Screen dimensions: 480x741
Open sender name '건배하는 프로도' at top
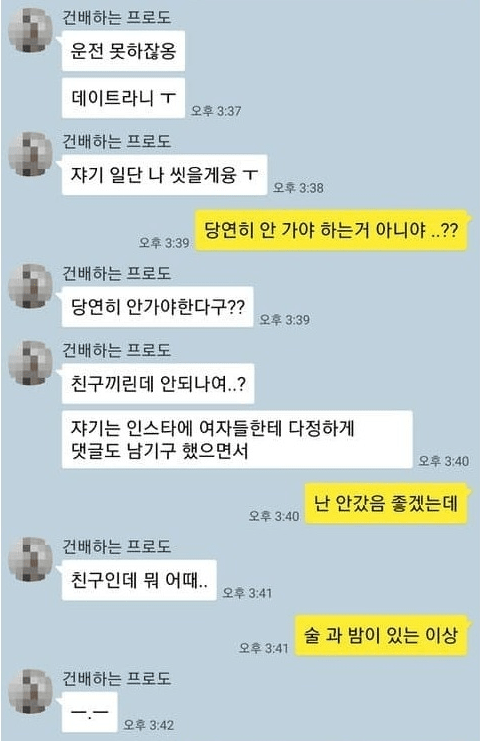point(117,17)
